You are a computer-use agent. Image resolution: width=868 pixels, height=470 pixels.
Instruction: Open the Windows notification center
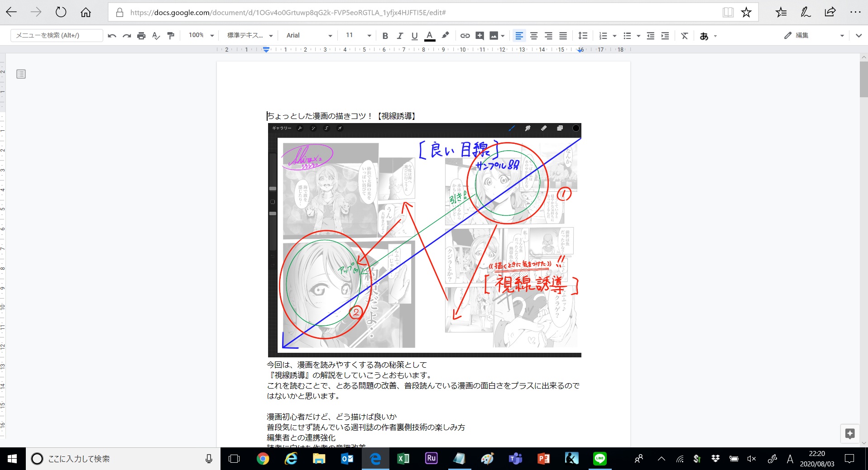849,459
